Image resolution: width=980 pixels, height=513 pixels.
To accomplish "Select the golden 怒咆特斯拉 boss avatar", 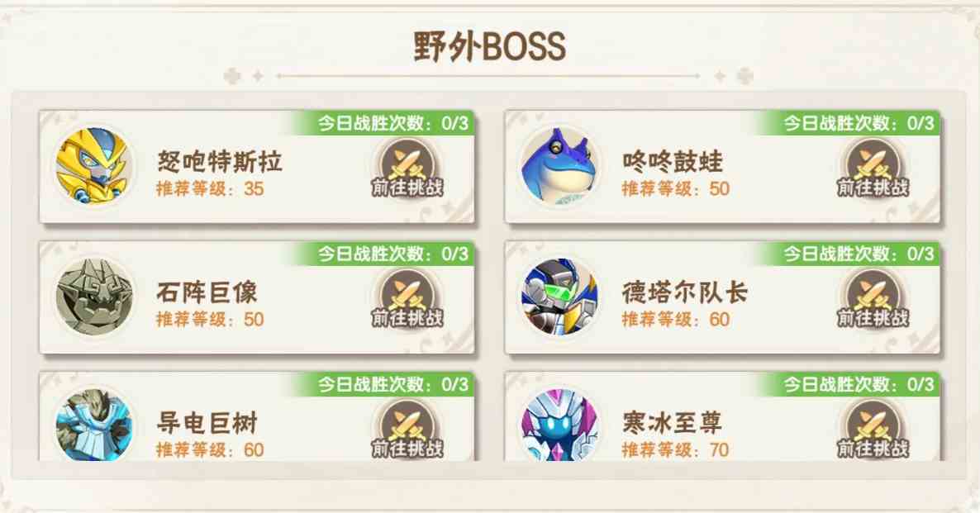I will tap(93, 165).
